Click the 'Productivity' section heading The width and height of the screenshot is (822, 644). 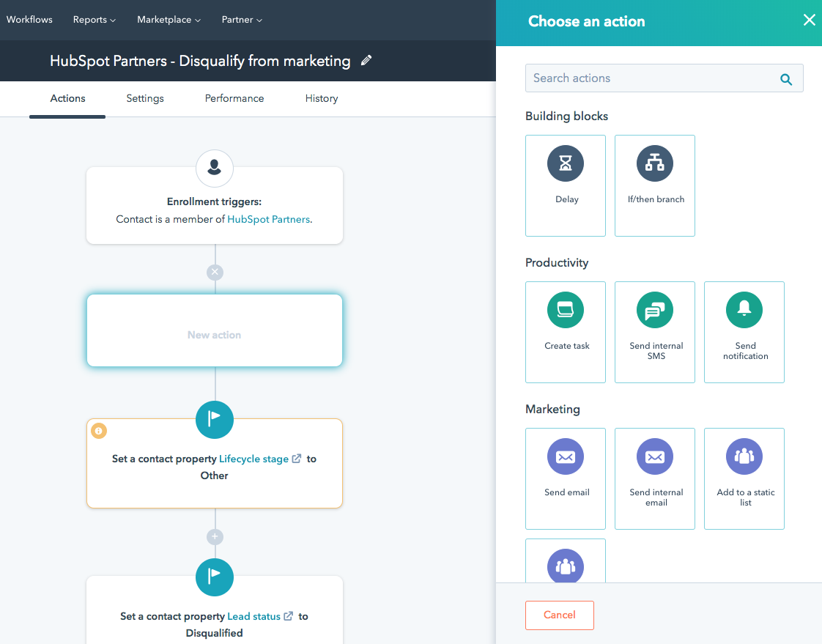[557, 263]
